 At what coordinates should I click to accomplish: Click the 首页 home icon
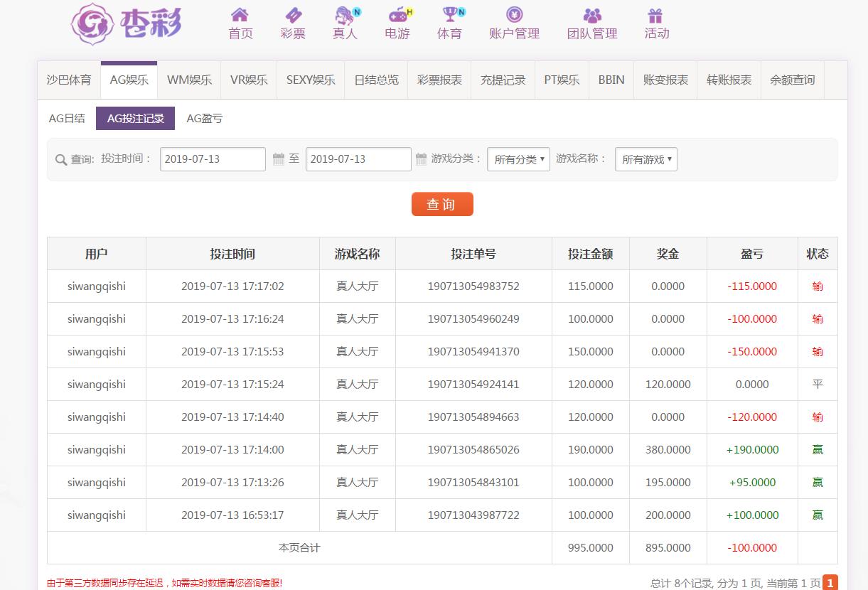click(240, 15)
